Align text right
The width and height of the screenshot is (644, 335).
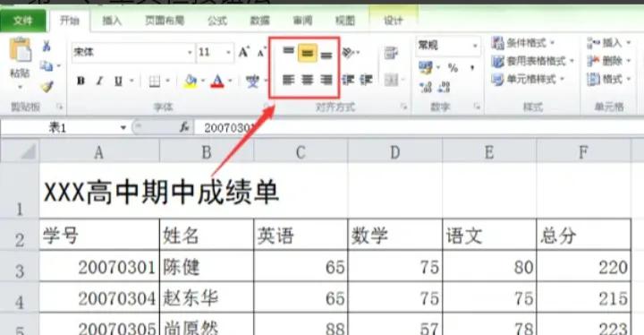tap(326, 80)
